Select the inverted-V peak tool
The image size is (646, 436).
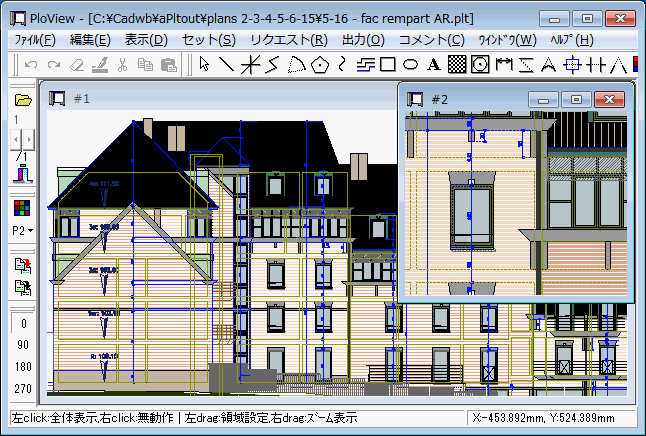tap(618, 65)
